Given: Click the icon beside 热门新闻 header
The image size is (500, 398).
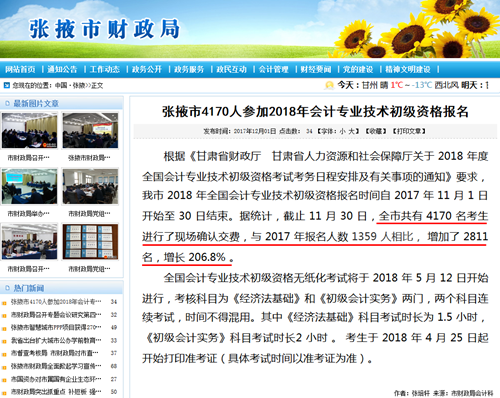Looking at the screenshot, I should coord(7,288).
